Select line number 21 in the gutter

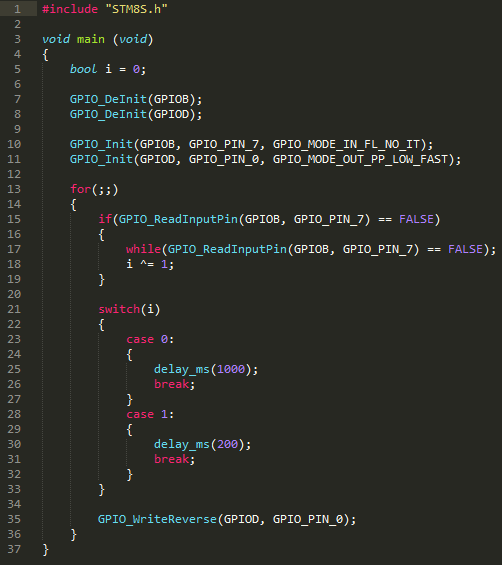click(14, 309)
